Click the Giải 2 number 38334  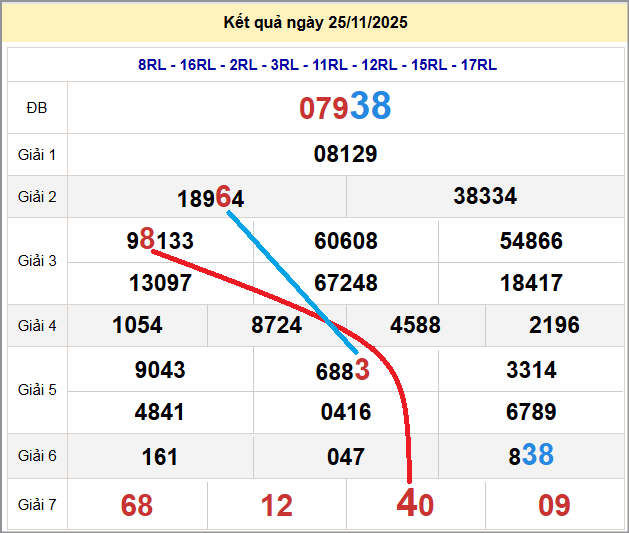click(x=485, y=196)
